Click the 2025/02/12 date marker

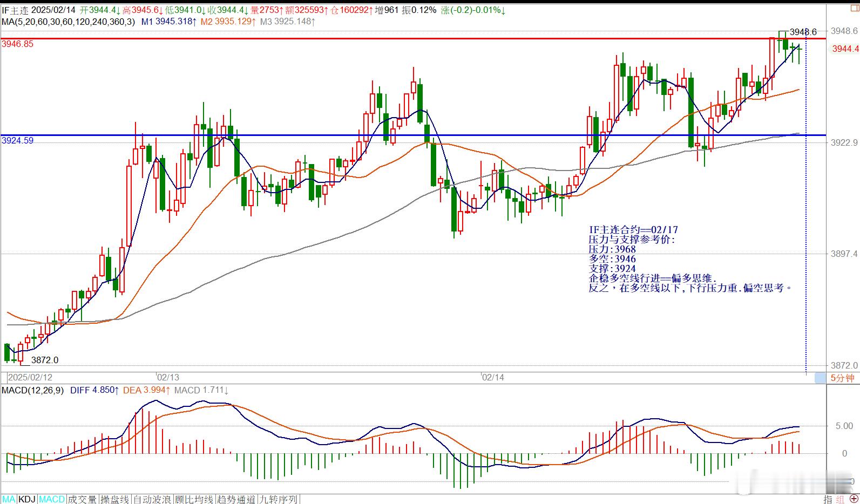tap(30, 377)
